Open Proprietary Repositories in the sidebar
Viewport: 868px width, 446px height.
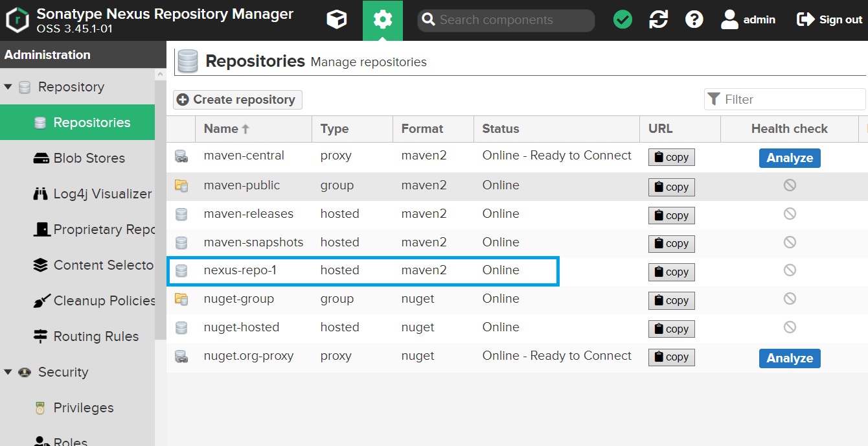click(77, 229)
